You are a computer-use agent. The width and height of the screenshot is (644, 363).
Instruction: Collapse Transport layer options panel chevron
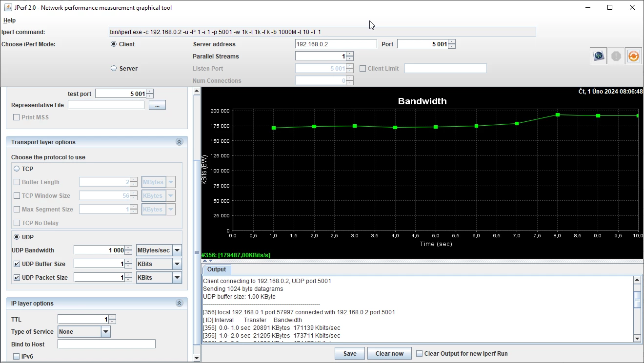[x=179, y=142]
